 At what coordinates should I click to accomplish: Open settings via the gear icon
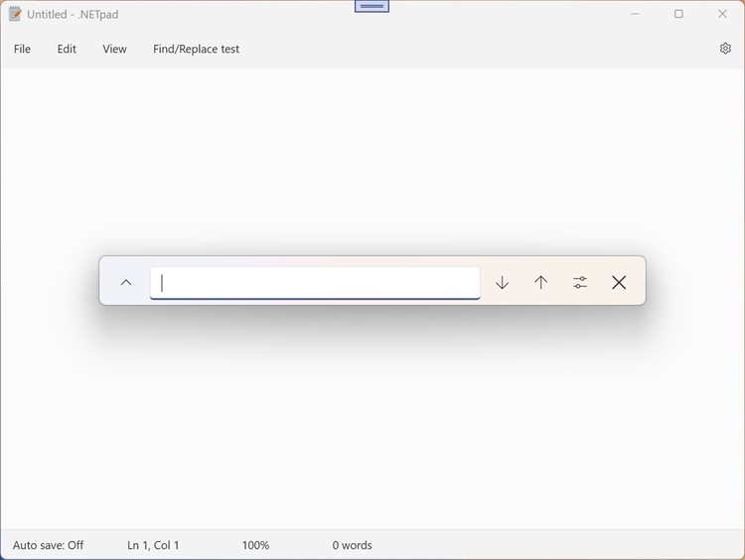[725, 49]
